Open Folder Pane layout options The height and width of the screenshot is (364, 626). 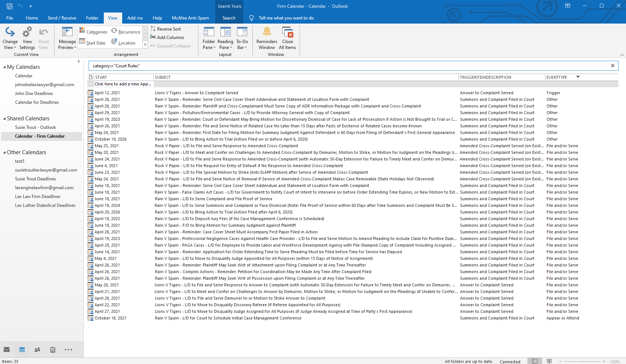click(x=209, y=38)
